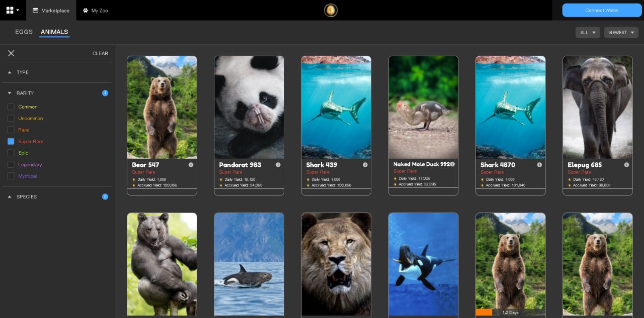This screenshot has height=318, width=644.
Task: Clear all filters with CLEAR
Action: (x=100, y=53)
